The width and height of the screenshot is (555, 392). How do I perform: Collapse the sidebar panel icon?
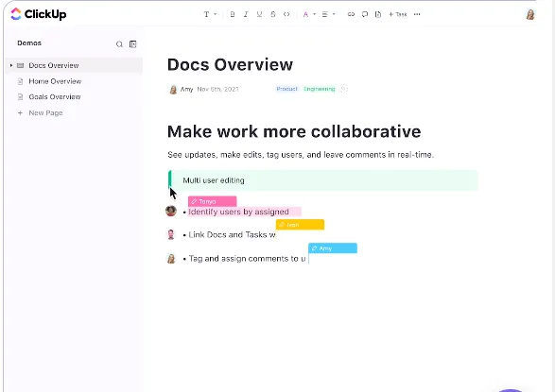click(132, 44)
